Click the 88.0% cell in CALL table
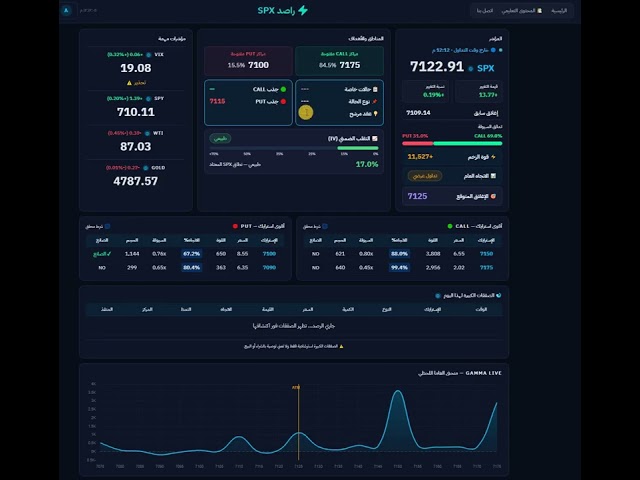Viewport: 640px width, 480px height. pyautogui.click(x=399, y=254)
